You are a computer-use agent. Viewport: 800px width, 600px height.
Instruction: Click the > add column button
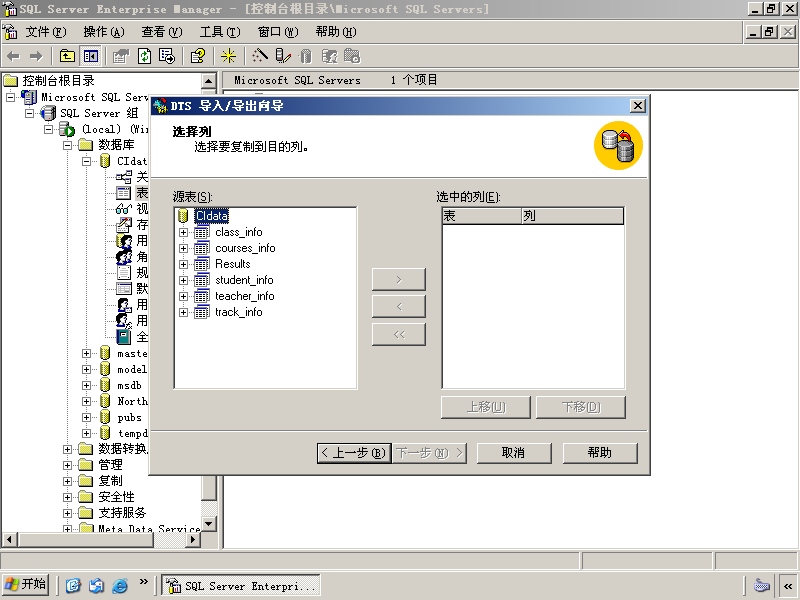pos(398,280)
